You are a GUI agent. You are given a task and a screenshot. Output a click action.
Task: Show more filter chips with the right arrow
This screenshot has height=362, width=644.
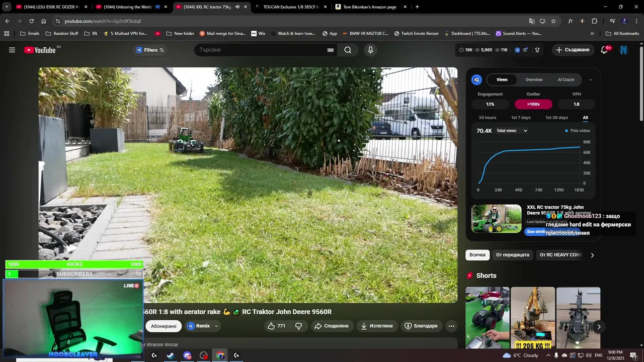click(x=592, y=255)
